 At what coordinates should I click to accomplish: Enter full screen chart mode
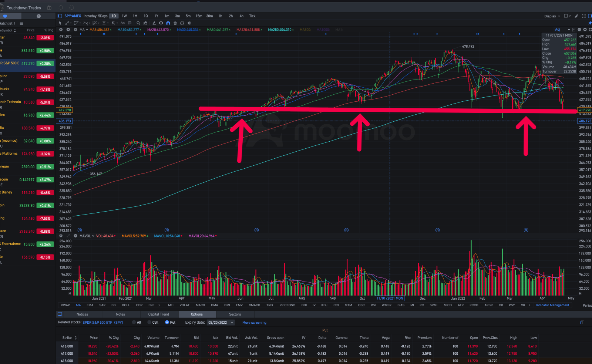(584, 16)
